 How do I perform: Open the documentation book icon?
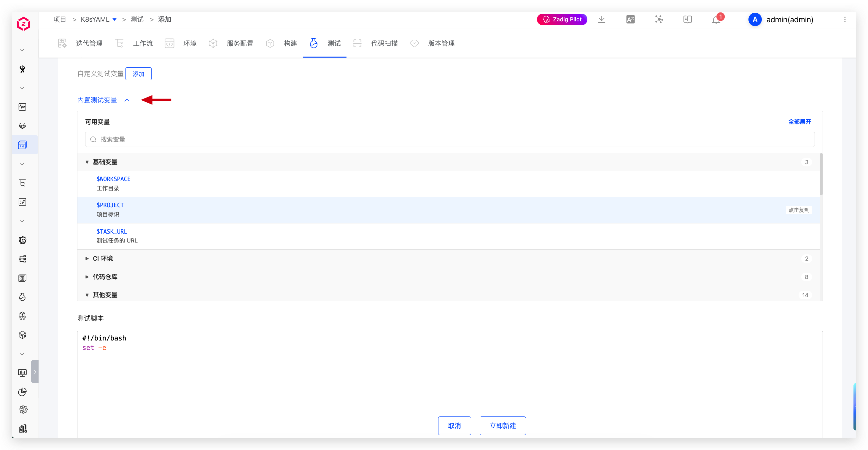click(x=687, y=20)
